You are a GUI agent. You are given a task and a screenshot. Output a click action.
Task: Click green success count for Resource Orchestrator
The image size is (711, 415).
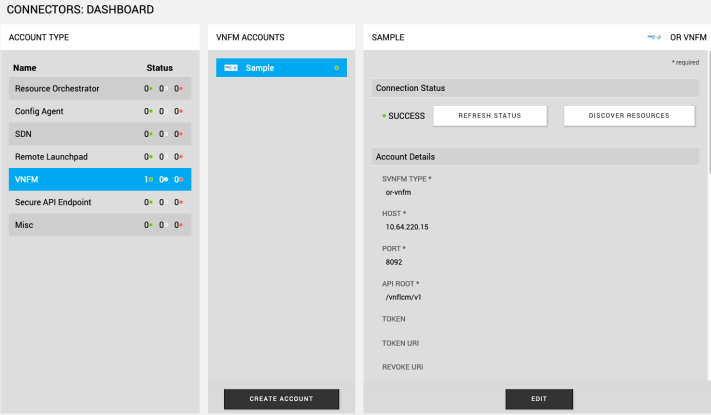(147, 89)
